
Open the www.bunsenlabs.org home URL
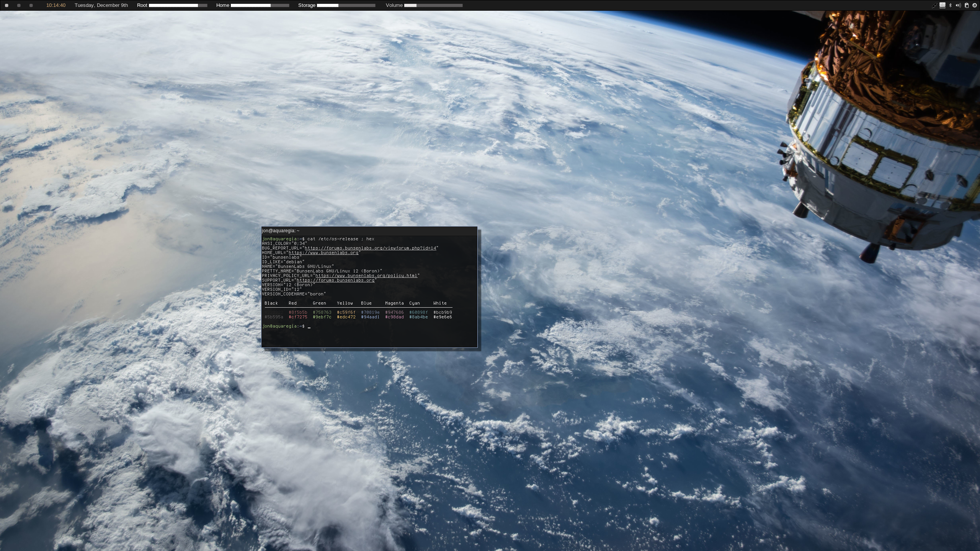click(323, 253)
